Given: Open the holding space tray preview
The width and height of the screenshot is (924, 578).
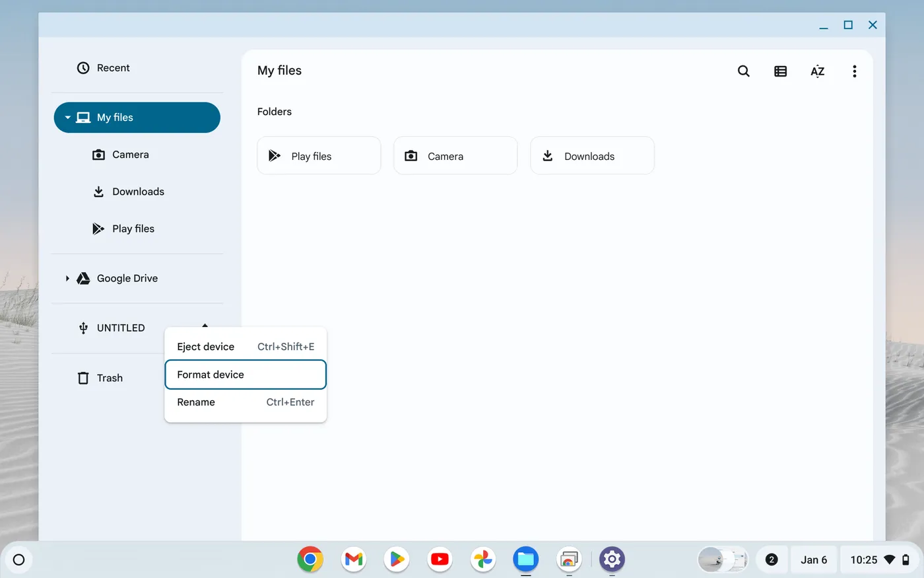Looking at the screenshot, I should pos(723,560).
